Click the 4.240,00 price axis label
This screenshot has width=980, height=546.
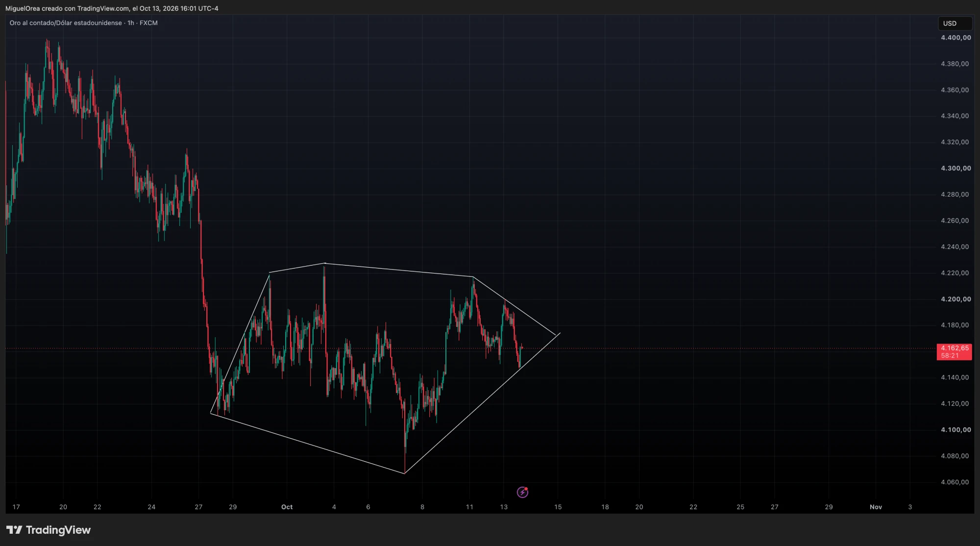(x=955, y=247)
